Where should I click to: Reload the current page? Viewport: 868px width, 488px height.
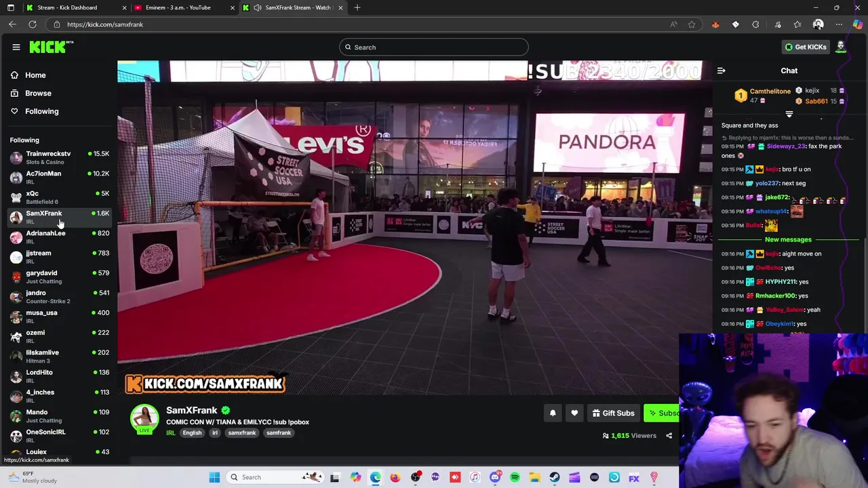click(33, 24)
